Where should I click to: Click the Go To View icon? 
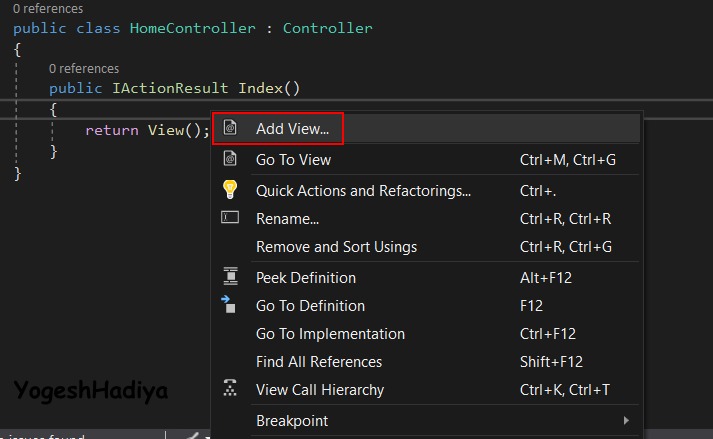230,159
